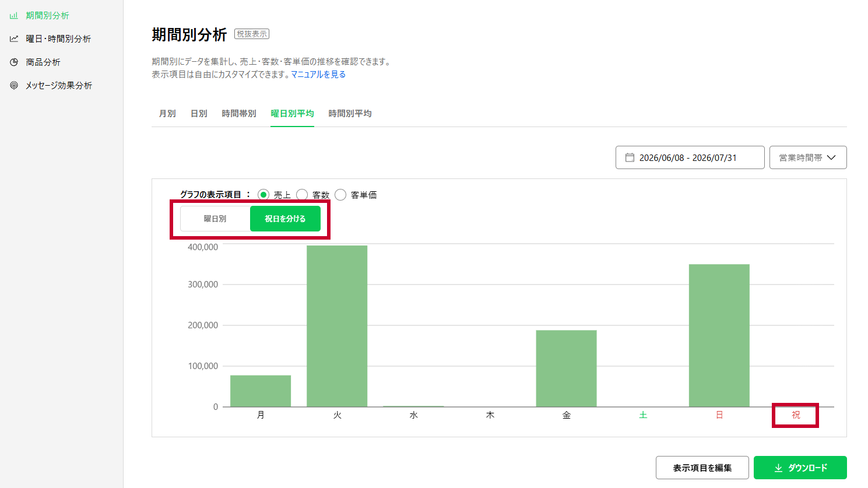Click the pie chart icon beside 商品分析
This screenshot has width=868, height=488.
(14, 62)
